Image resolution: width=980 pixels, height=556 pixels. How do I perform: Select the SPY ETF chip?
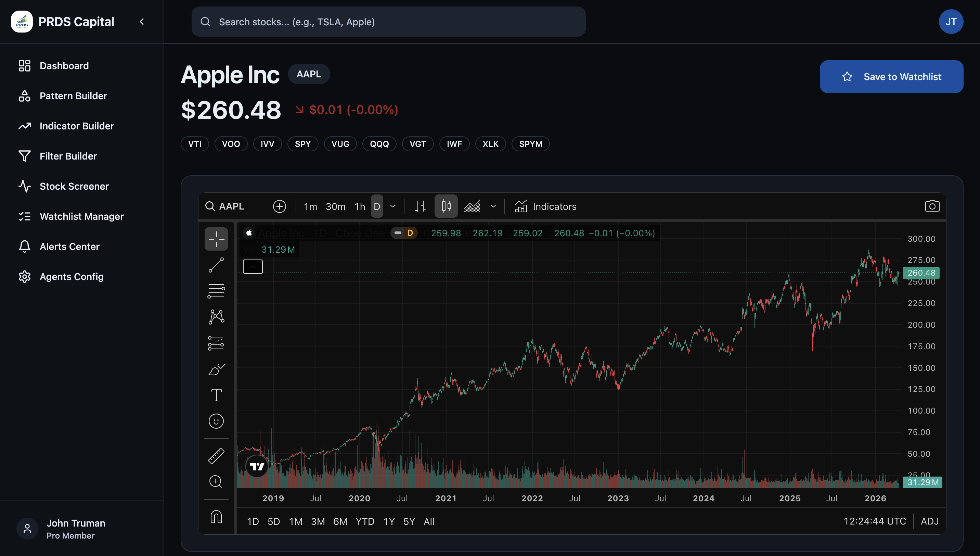click(x=302, y=144)
